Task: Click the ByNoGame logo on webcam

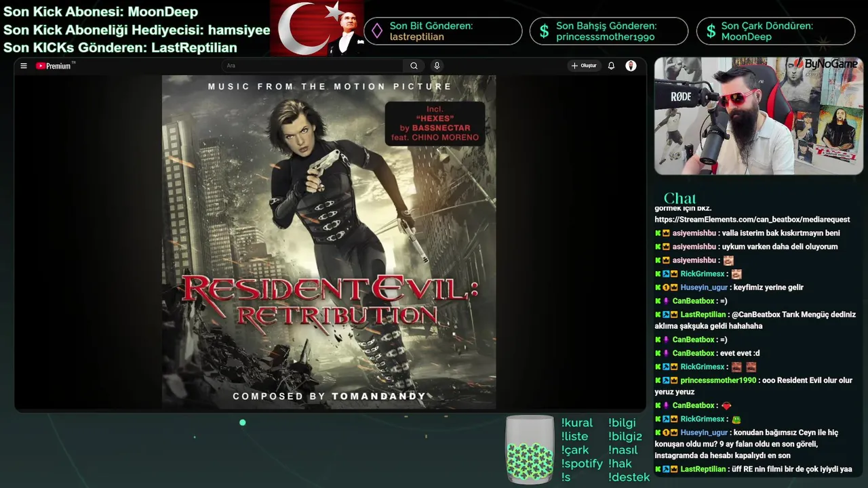Action: pyautogui.click(x=827, y=64)
